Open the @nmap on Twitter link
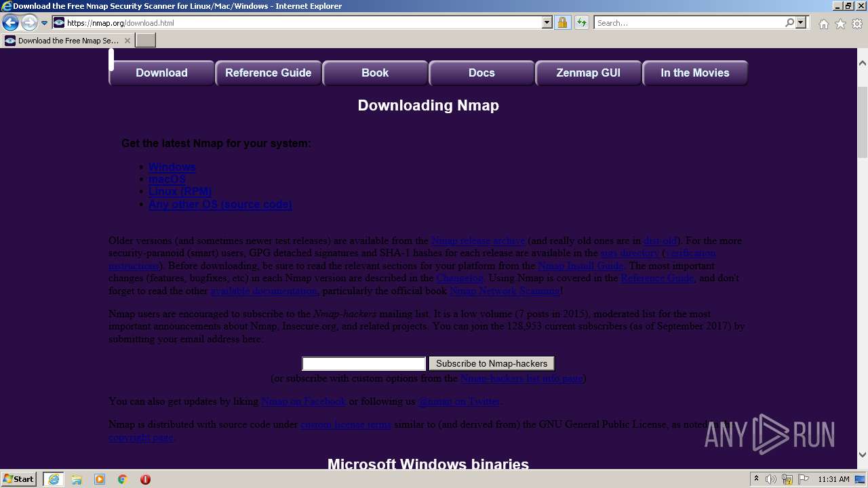 [x=459, y=401]
